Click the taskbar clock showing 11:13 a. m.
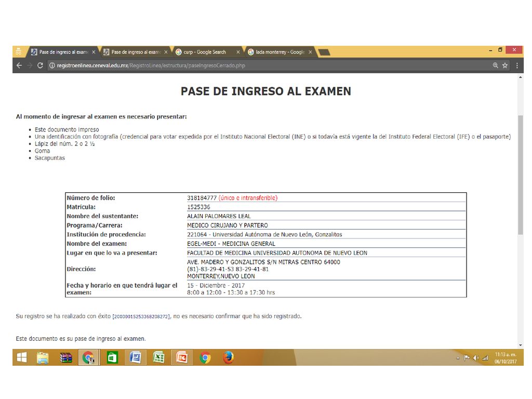This screenshot has width=532, height=399. pyautogui.click(x=506, y=358)
